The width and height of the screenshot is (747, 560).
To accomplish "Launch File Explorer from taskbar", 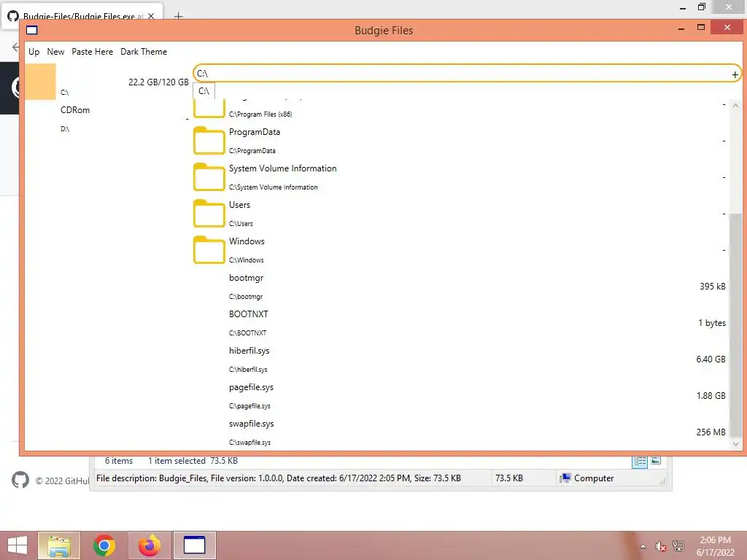I will [59, 545].
